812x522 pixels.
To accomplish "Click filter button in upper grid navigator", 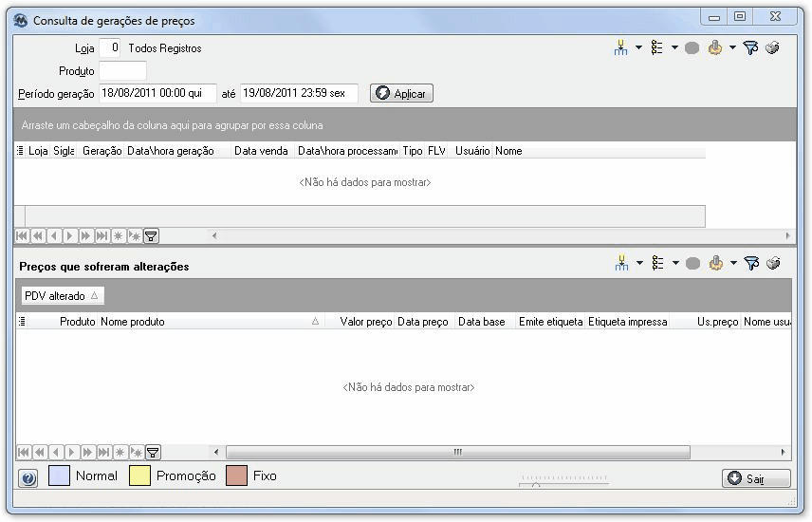I will click(x=151, y=236).
